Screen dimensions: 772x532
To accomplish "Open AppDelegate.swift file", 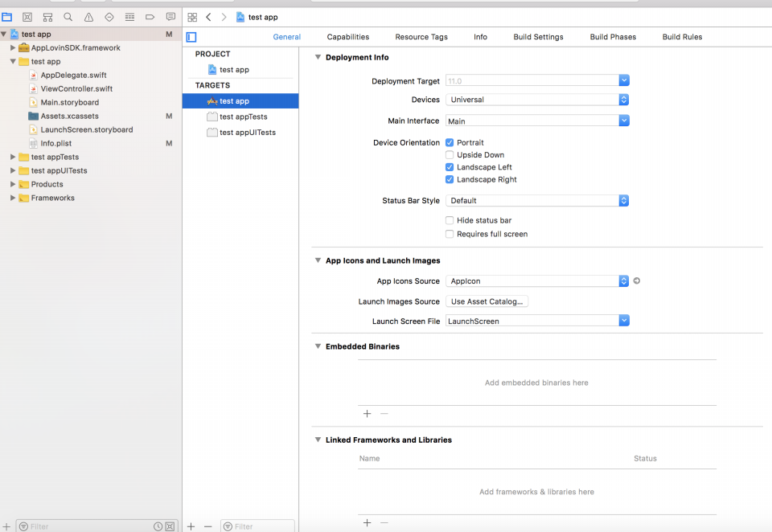I will (x=73, y=76).
